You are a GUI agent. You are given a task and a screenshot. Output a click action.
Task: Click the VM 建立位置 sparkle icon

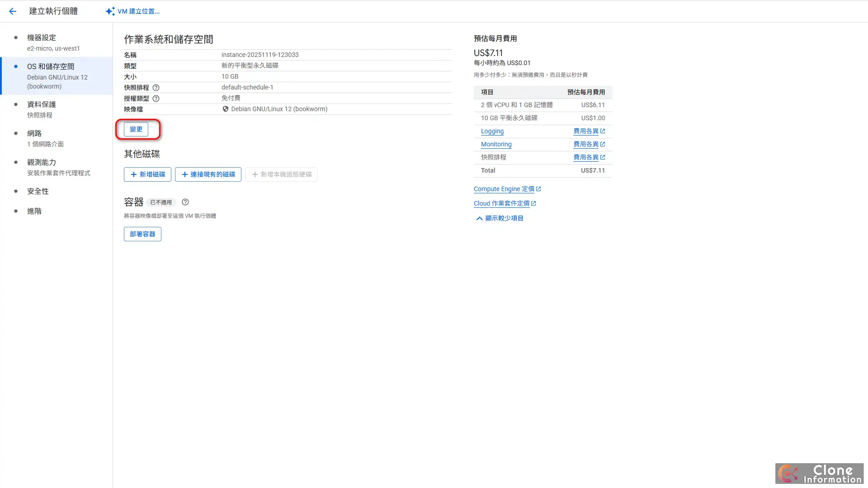110,11
